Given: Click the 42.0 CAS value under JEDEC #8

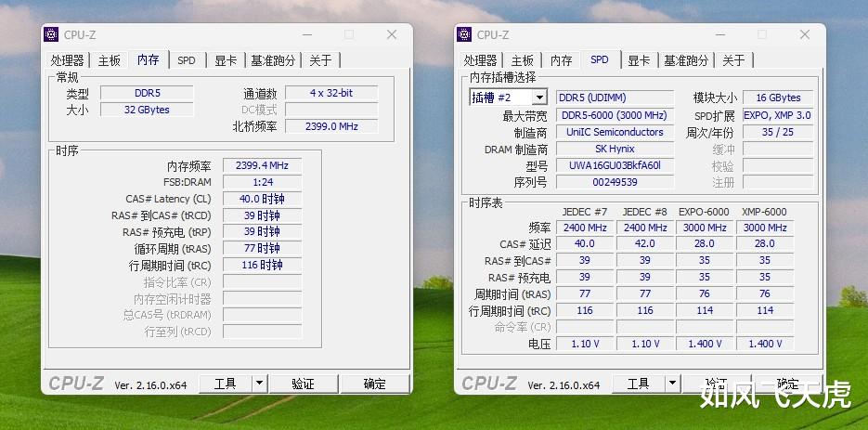Looking at the screenshot, I should [645, 243].
